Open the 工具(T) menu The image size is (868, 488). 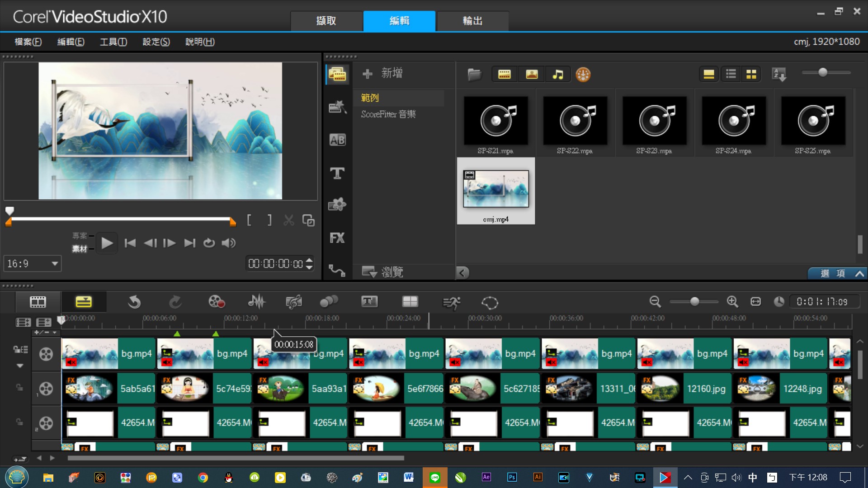click(113, 42)
